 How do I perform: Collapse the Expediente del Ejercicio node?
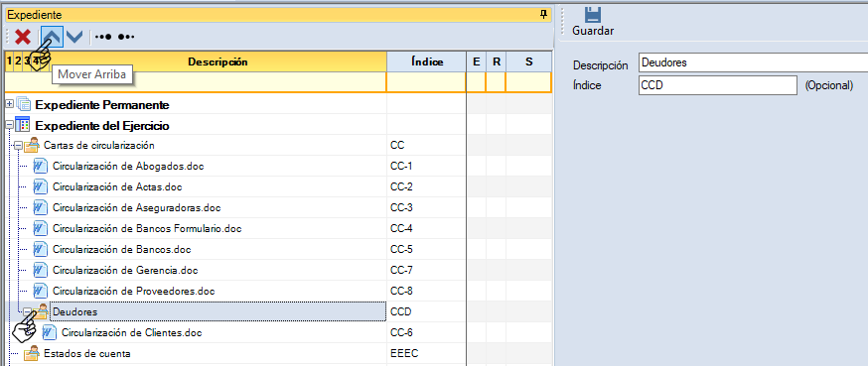point(9,126)
